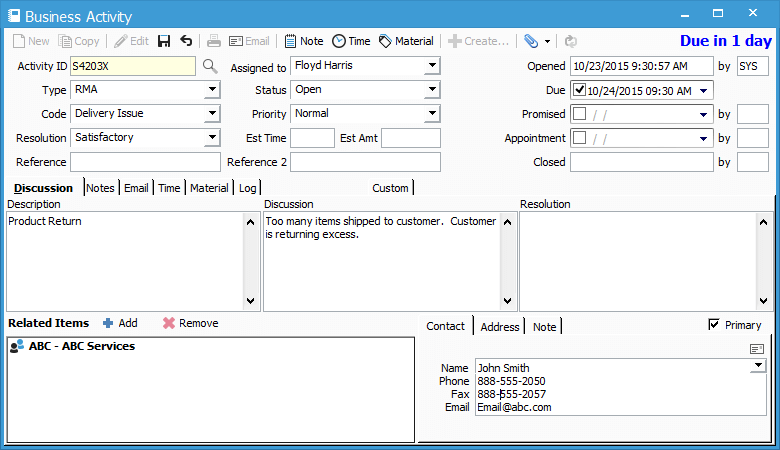Open the Assigned to dropdown
Image resolution: width=780 pixels, height=450 pixels.
(x=432, y=65)
